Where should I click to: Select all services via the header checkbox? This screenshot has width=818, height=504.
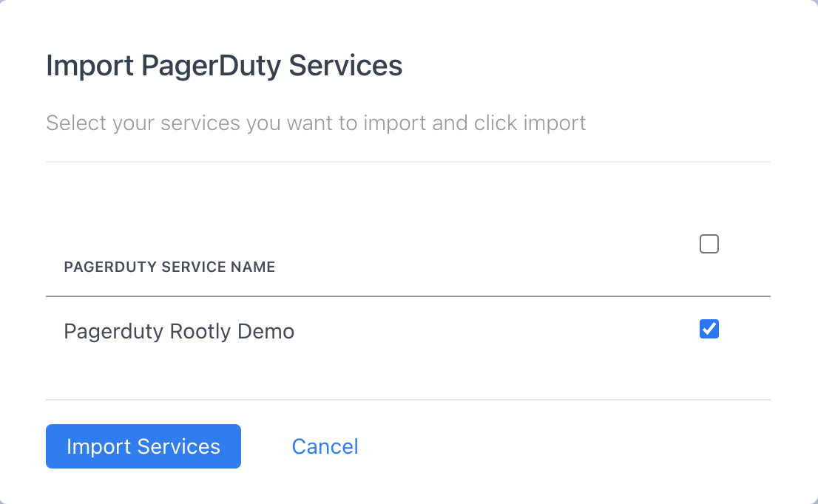[x=709, y=243]
